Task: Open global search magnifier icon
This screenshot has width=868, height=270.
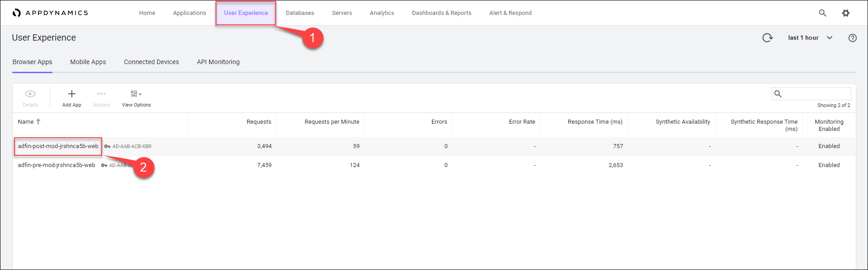Action: (822, 13)
